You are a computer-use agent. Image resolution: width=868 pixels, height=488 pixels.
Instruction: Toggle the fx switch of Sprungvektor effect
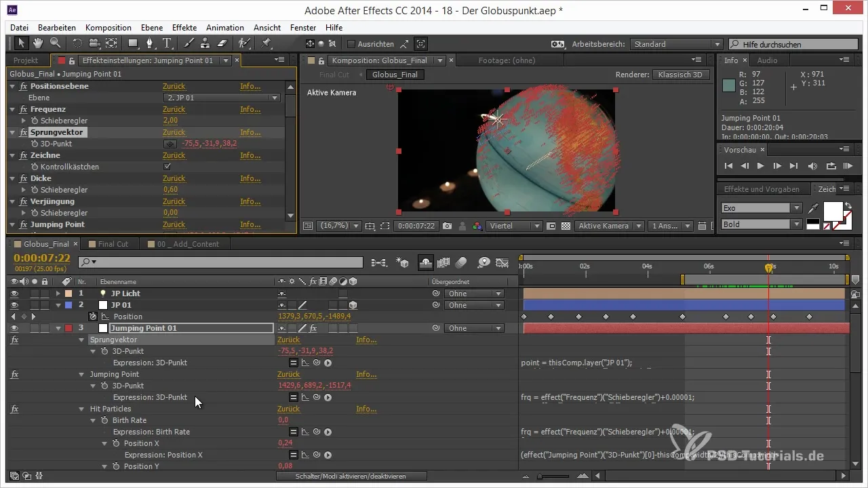[x=14, y=340]
